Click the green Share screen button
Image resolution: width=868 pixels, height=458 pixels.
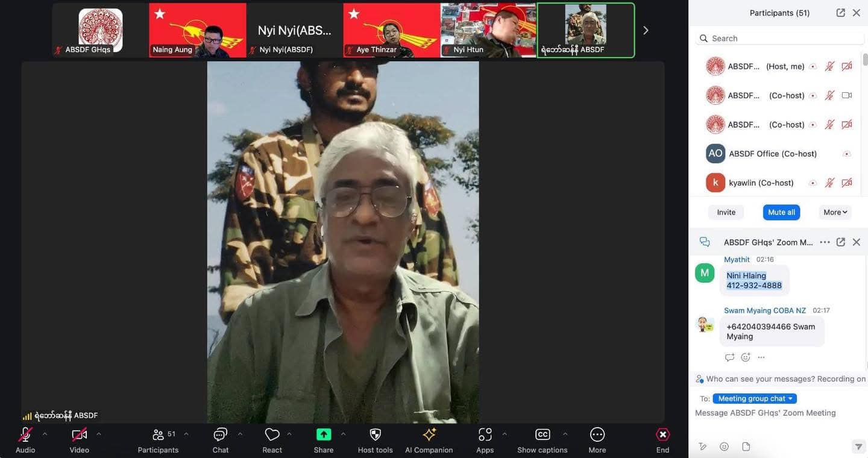tap(324, 434)
